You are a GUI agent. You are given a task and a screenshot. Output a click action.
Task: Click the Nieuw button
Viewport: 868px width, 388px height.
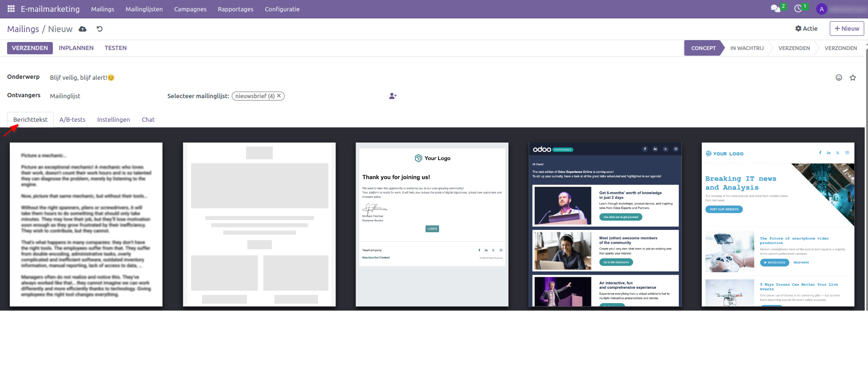[x=847, y=28]
